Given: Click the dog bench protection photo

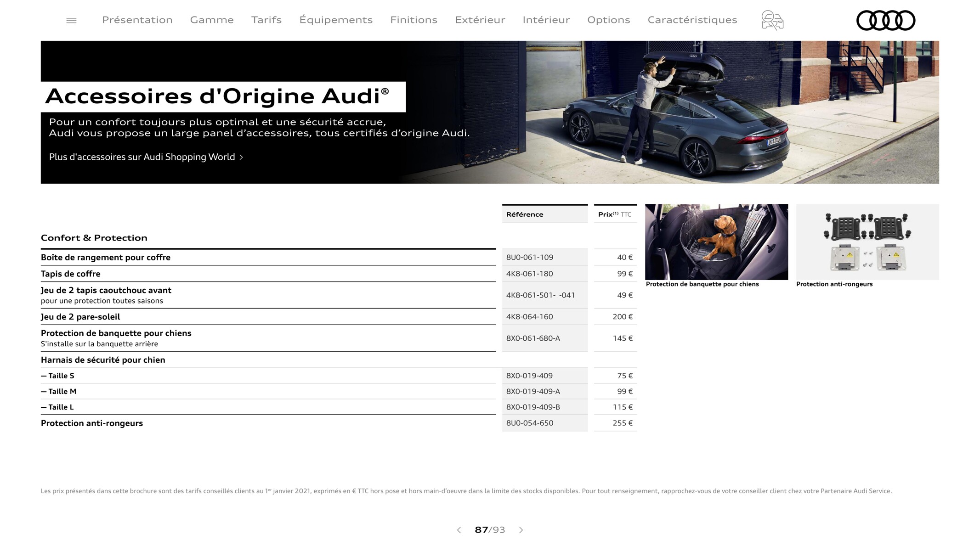Looking at the screenshot, I should (x=716, y=242).
